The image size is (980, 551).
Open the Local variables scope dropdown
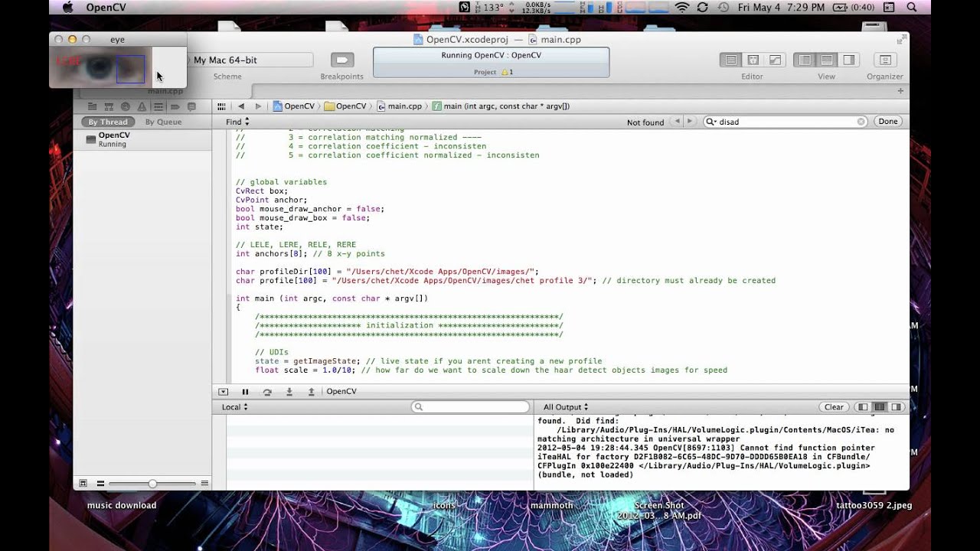click(235, 407)
